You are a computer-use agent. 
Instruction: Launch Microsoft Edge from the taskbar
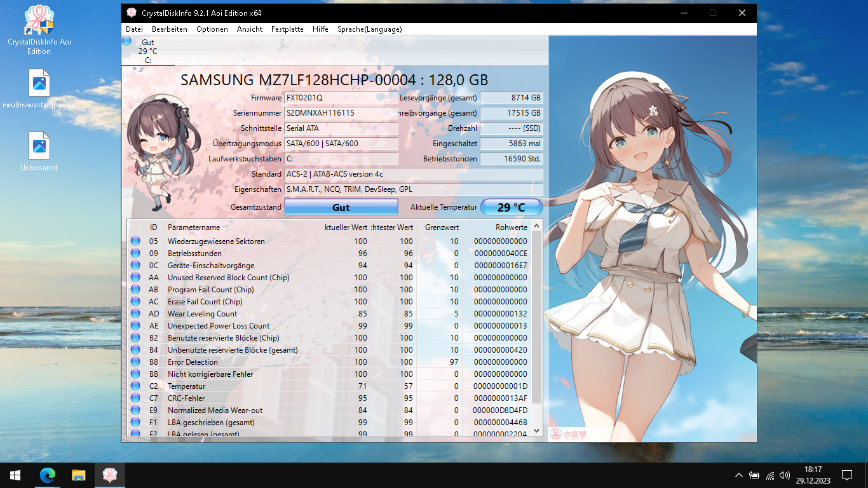click(x=48, y=475)
